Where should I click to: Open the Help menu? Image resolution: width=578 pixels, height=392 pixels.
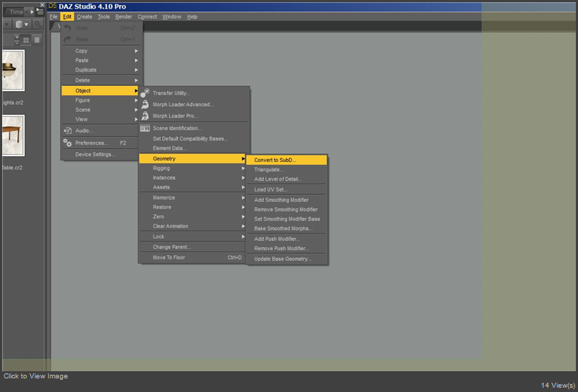[x=192, y=16]
